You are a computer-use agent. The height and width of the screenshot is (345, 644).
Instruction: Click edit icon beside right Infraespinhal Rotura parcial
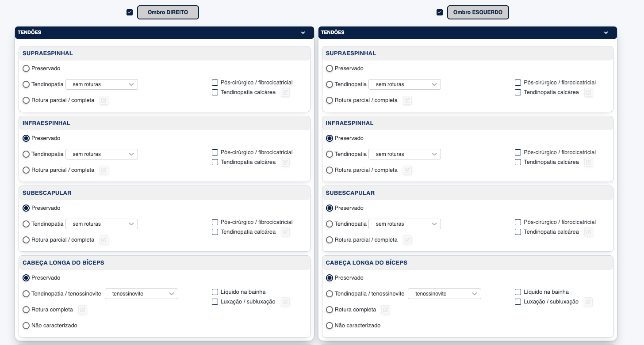click(x=104, y=170)
